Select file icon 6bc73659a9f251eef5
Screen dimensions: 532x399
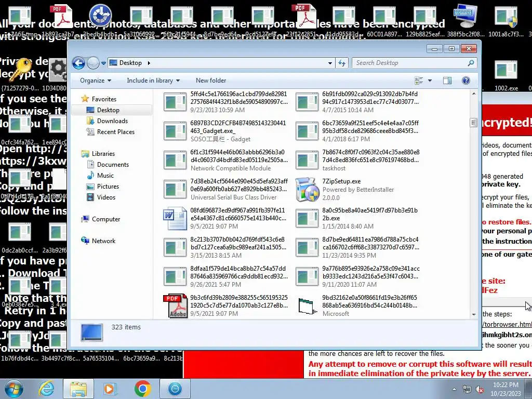tap(307, 131)
